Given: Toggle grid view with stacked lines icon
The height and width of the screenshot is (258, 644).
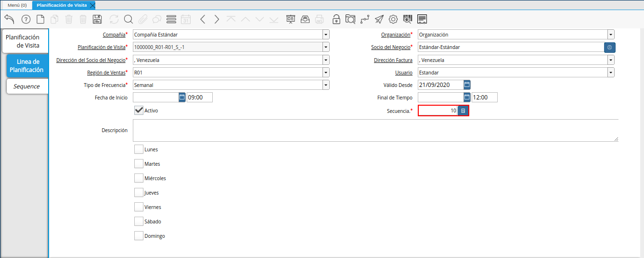Looking at the screenshot, I should pos(171,19).
